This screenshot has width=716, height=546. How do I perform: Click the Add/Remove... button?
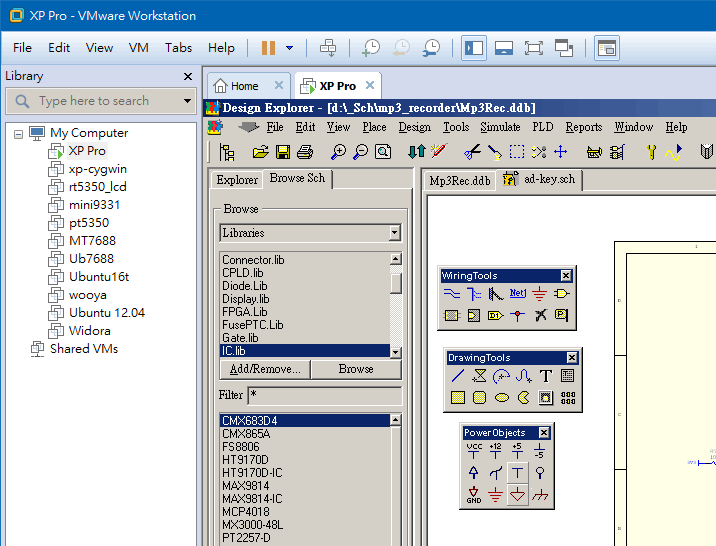coord(265,369)
